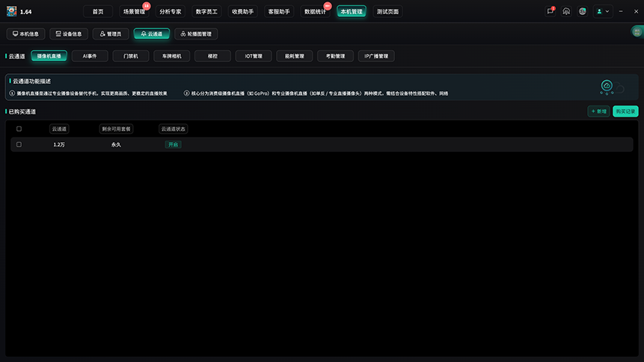
Task: Open the messages icon with red badge
Action: pyautogui.click(x=551, y=11)
